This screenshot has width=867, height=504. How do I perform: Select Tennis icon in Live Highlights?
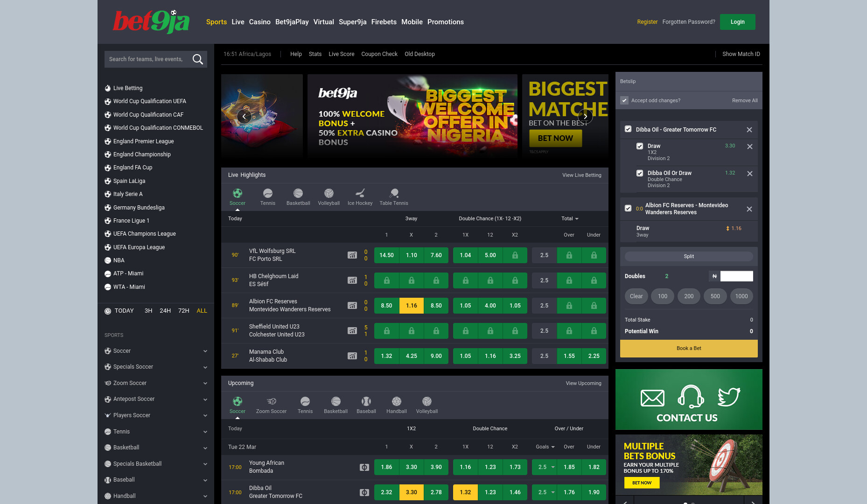[268, 193]
